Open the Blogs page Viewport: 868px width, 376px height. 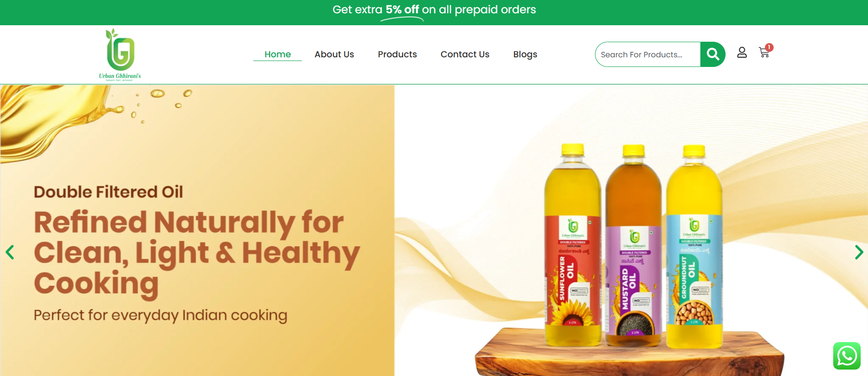pyautogui.click(x=525, y=54)
